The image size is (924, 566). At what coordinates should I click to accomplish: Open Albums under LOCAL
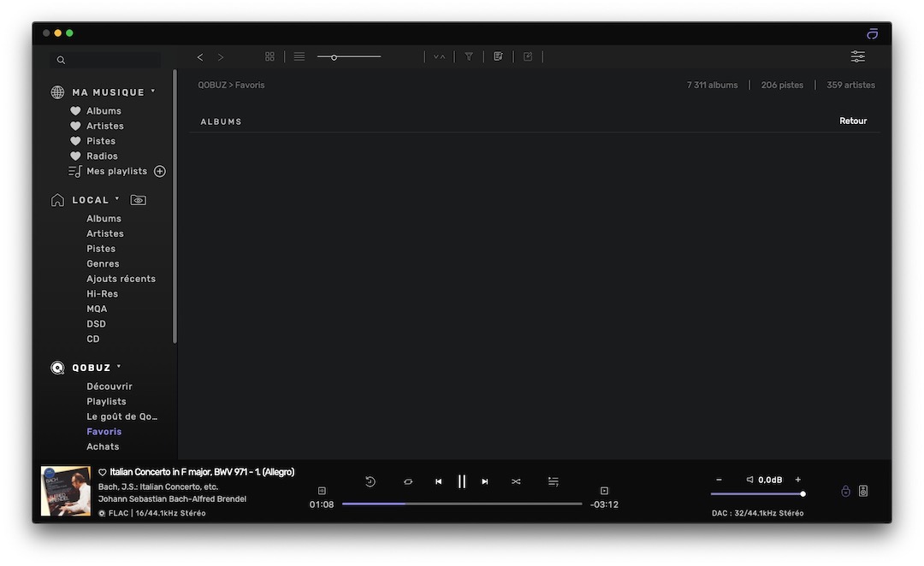click(x=104, y=219)
